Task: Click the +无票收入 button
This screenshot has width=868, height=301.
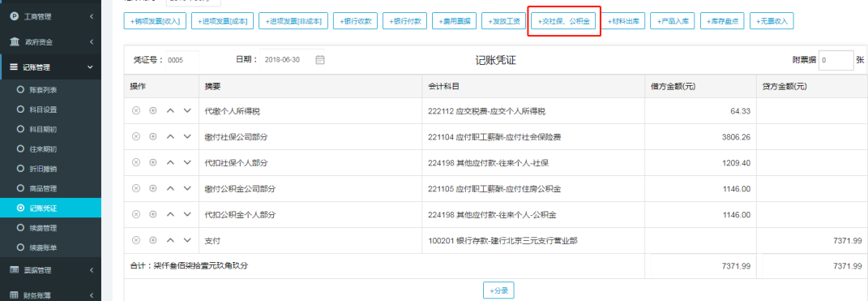Action: [772, 21]
